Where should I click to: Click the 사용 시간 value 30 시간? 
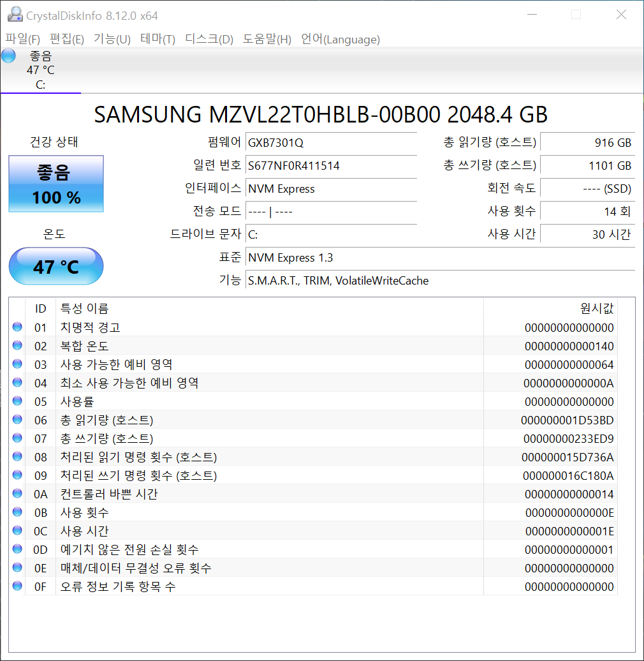click(587, 234)
